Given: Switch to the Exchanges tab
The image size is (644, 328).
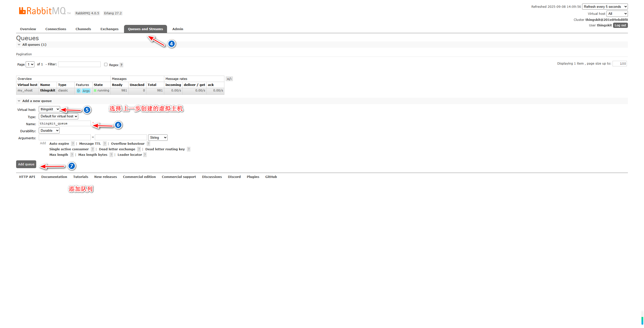Looking at the screenshot, I should tap(109, 29).
